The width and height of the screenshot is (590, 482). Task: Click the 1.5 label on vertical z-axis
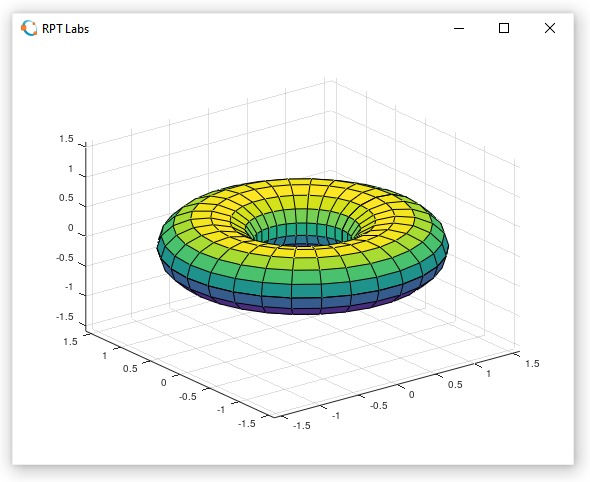[x=66, y=139]
